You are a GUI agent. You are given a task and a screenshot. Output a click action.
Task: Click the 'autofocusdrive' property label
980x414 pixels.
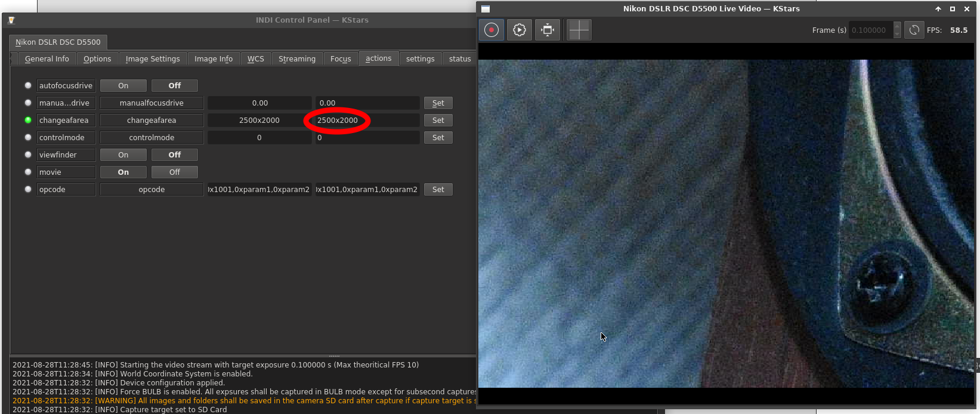[66, 86]
